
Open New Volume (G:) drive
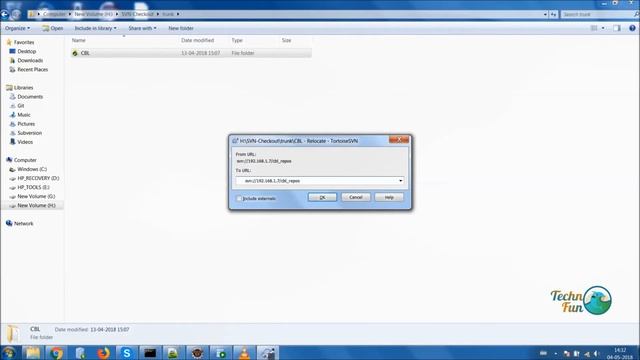click(36, 196)
